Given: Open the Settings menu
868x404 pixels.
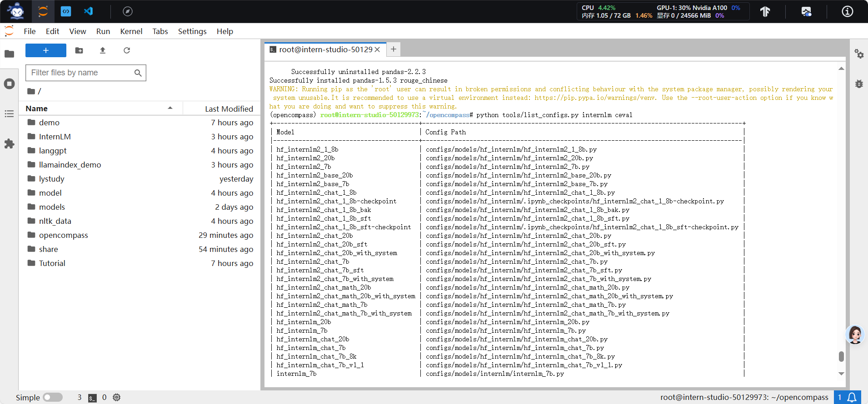Looking at the screenshot, I should point(192,31).
